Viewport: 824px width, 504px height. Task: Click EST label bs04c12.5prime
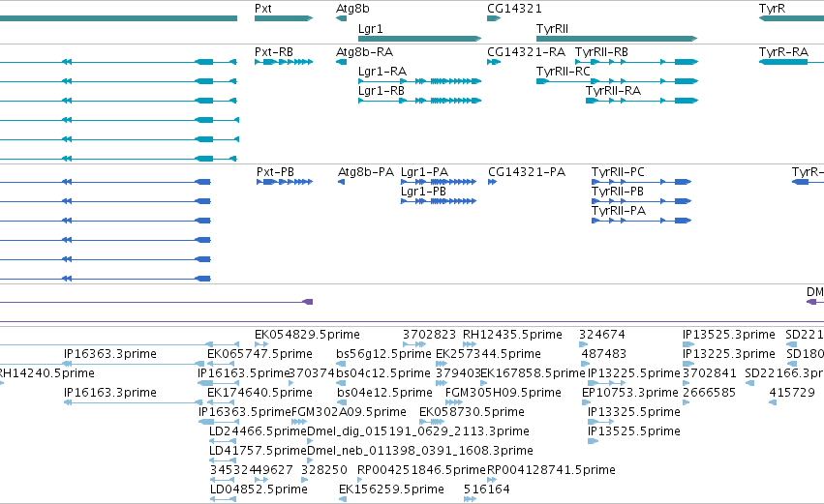383,373
